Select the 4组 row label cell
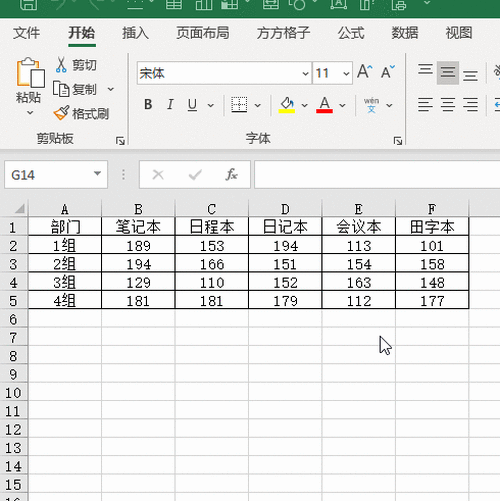The width and height of the screenshot is (500, 501). 65,301
